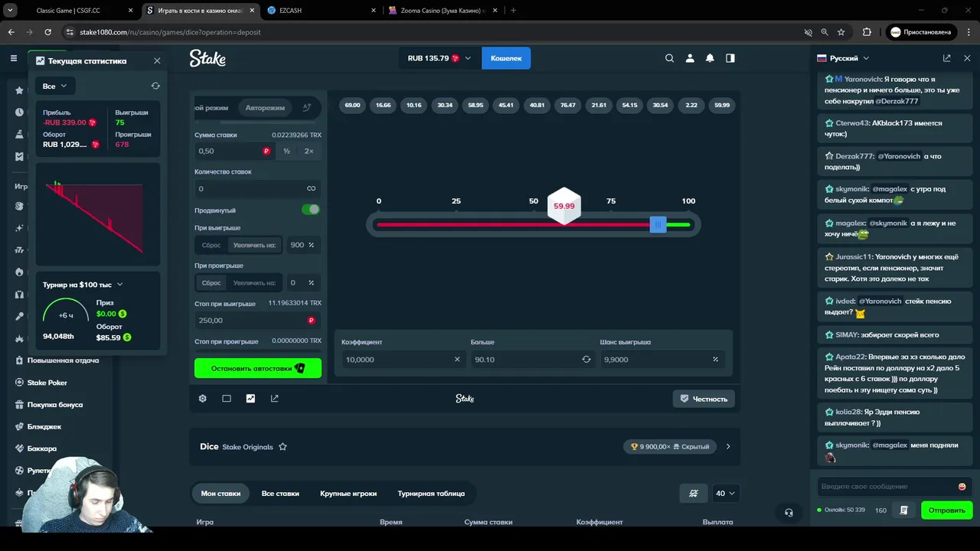Open game settings gear icon
980x551 pixels.
tap(203, 399)
